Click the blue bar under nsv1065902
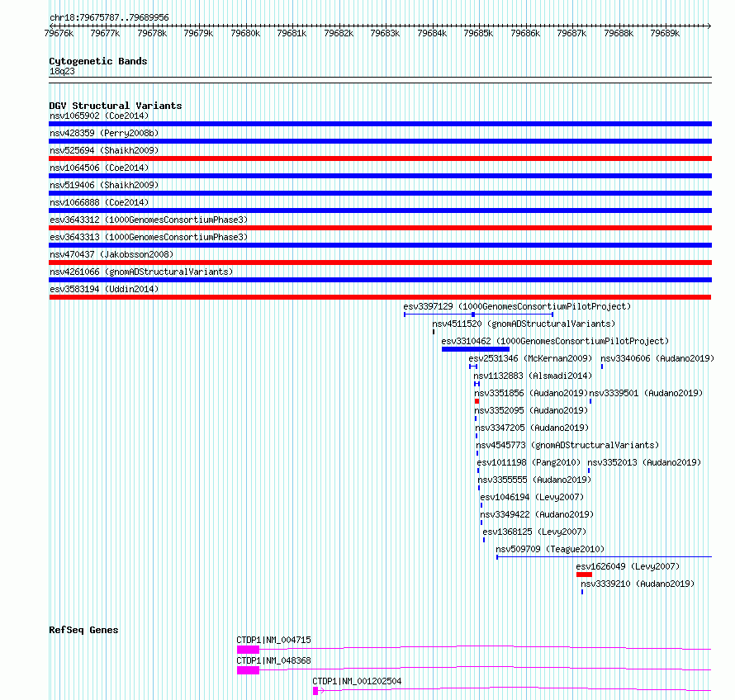The width and height of the screenshot is (735, 700). pyautogui.click(x=380, y=124)
